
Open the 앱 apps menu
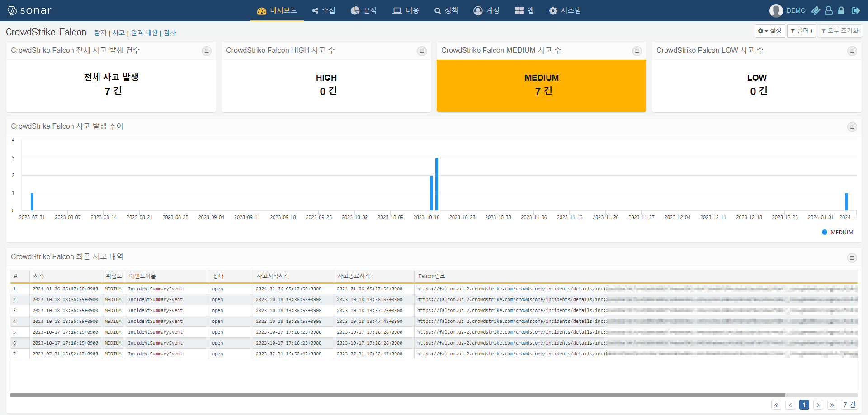pyautogui.click(x=524, y=10)
